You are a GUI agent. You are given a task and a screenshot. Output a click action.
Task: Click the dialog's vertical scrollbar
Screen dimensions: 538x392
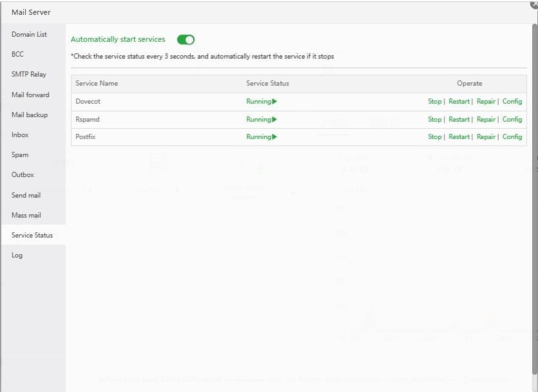coord(534,193)
